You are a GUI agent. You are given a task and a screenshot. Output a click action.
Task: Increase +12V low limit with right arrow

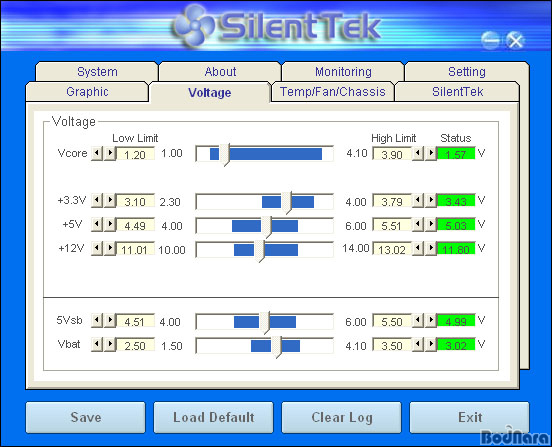110,248
